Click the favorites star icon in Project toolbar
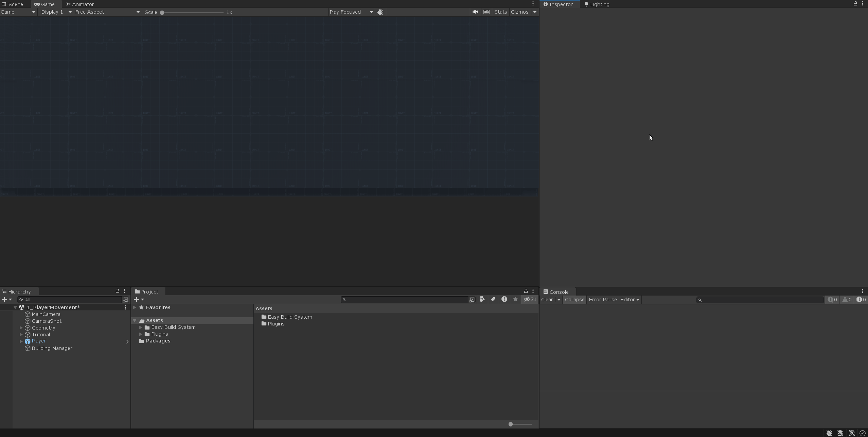The image size is (868, 437). click(515, 300)
